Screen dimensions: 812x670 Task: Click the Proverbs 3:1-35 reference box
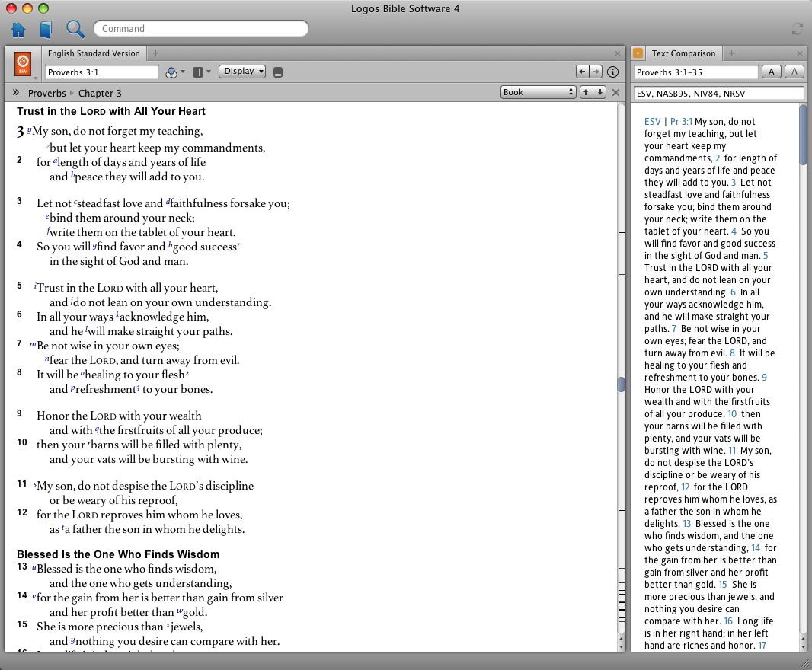pos(696,72)
